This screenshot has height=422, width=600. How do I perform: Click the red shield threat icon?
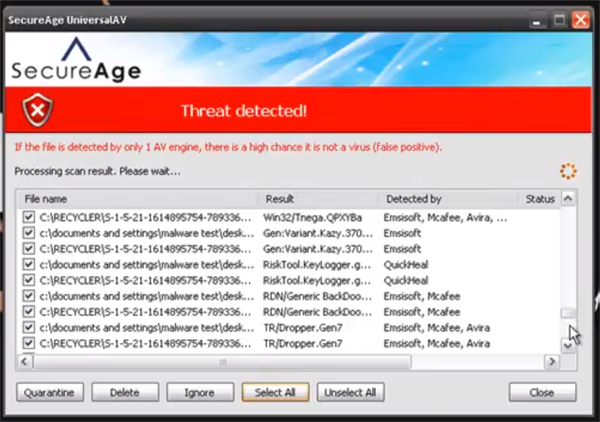[x=38, y=110]
